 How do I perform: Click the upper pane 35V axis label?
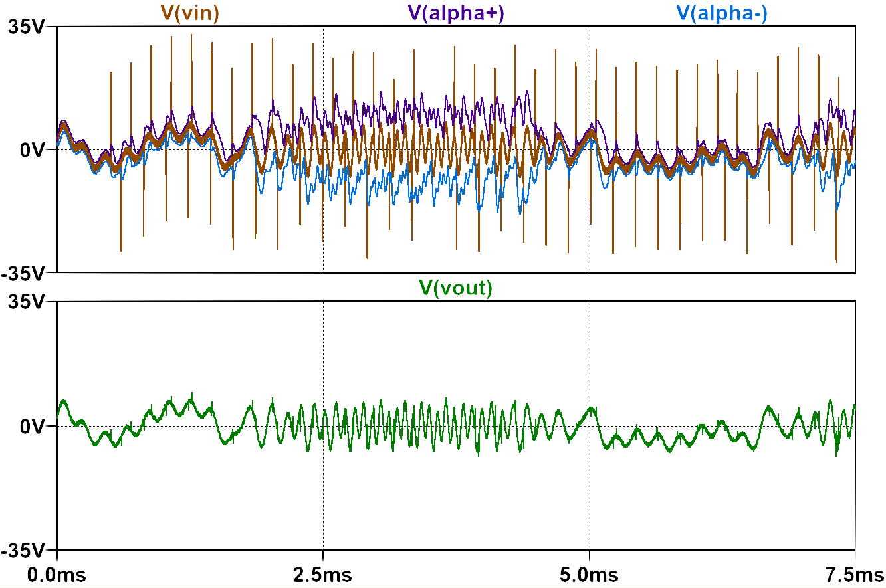27,27
